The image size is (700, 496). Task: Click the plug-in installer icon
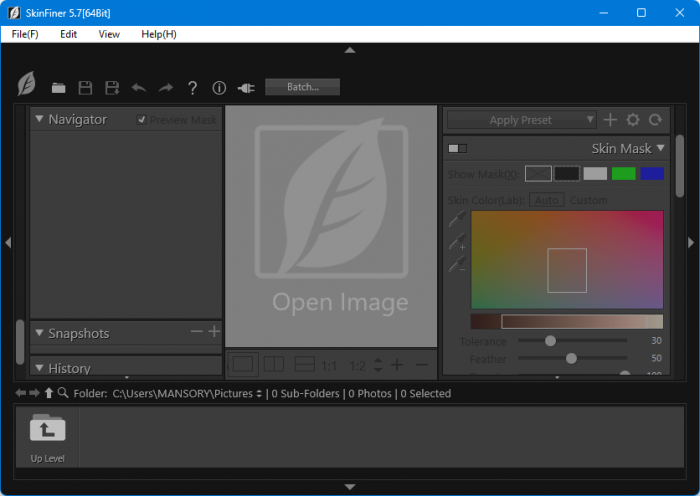[x=246, y=88]
